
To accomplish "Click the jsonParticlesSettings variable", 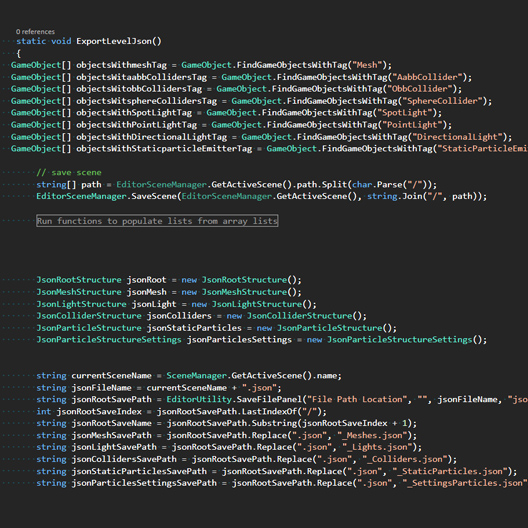I will 239,340.
